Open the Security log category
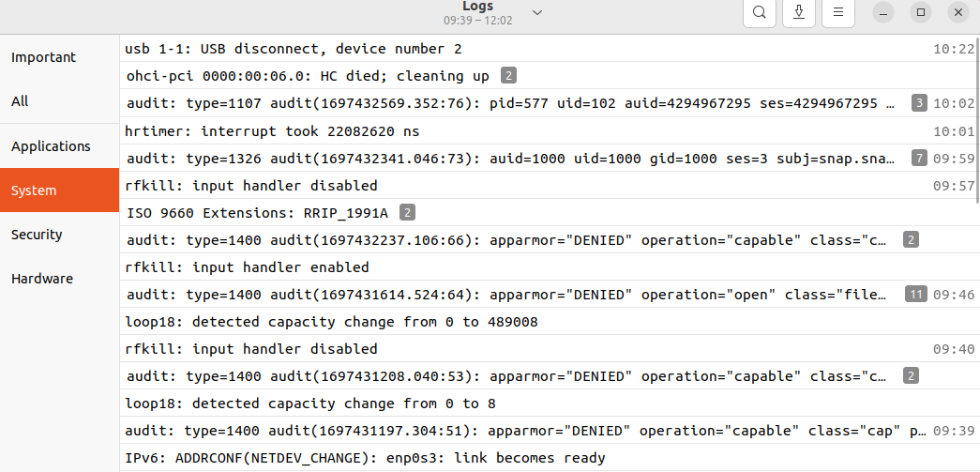Screen dimensions: 980x472 click(37, 235)
